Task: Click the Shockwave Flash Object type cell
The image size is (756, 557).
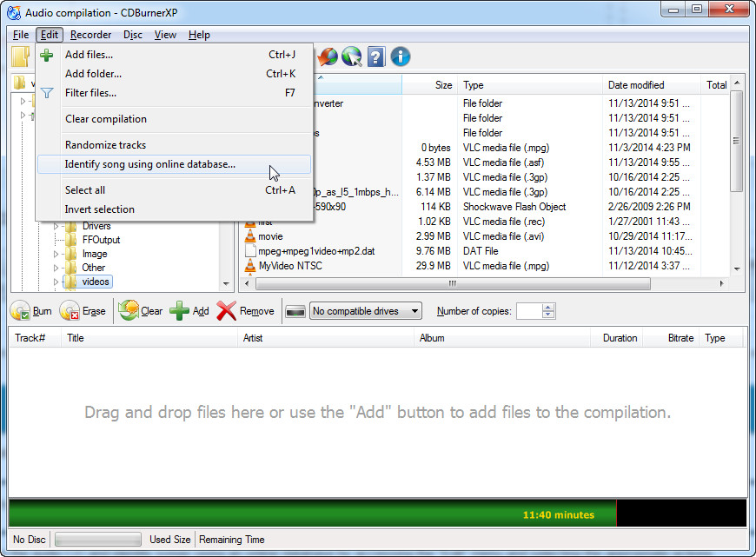Action: point(514,207)
